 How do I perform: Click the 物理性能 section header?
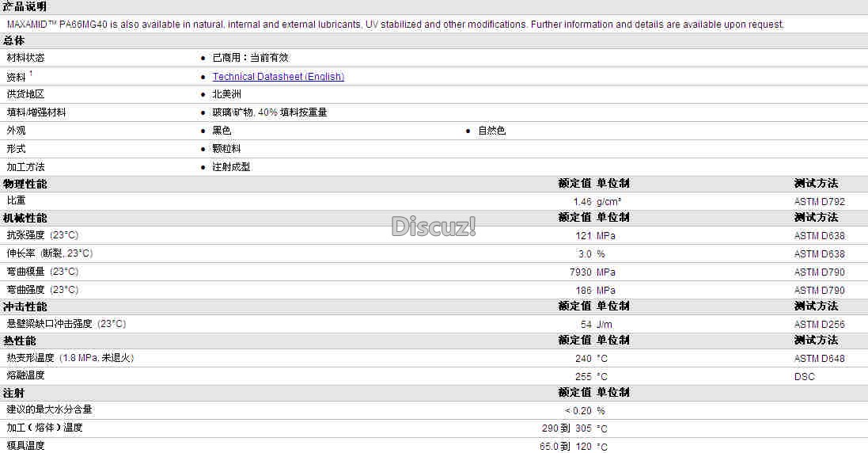pos(25,184)
